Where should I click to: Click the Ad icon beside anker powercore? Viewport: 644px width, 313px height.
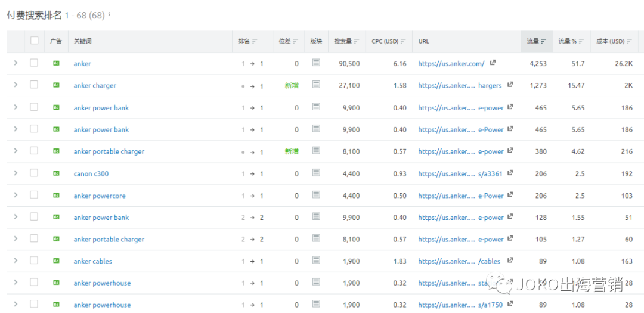pos(56,195)
